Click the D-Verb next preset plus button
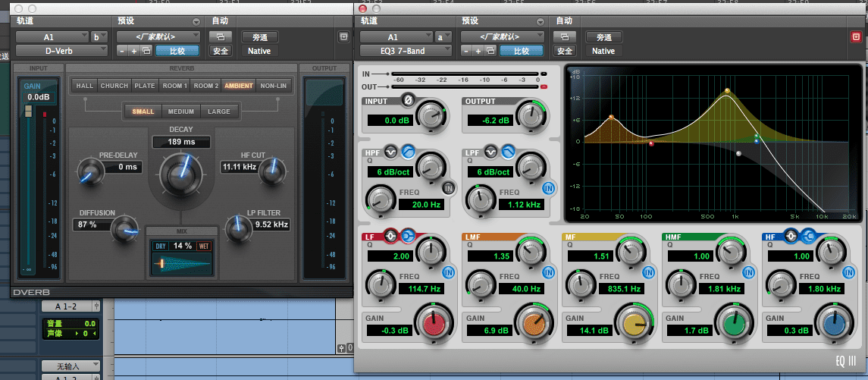 point(133,51)
